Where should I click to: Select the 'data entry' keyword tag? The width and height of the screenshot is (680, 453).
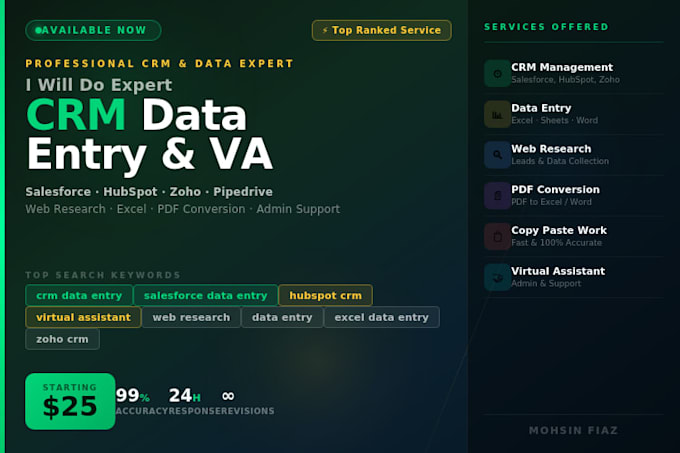[282, 317]
